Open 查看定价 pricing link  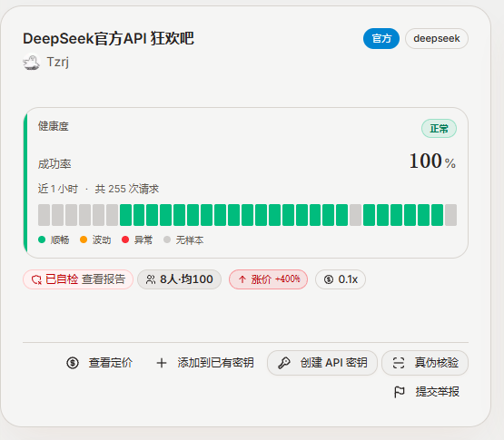(x=99, y=363)
